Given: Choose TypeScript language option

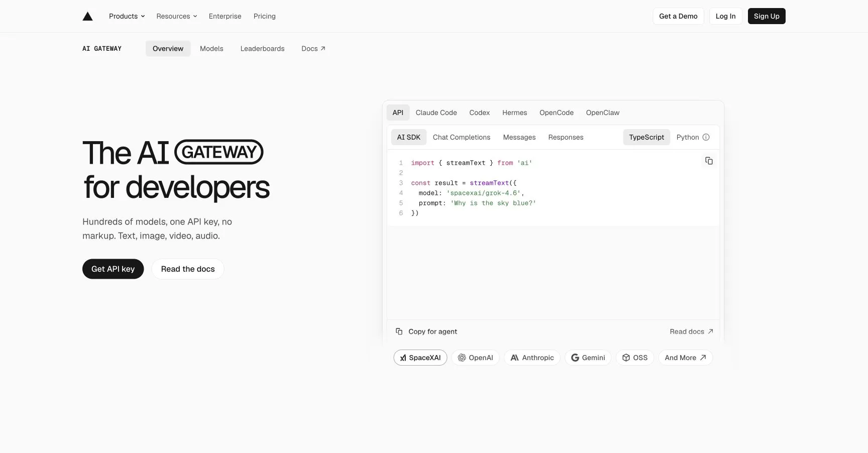Looking at the screenshot, I should click(x=646, y=137).
